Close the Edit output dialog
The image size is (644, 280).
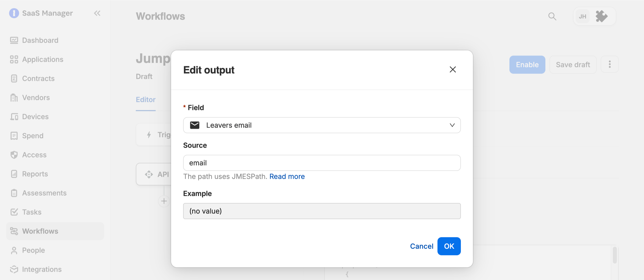453,70
